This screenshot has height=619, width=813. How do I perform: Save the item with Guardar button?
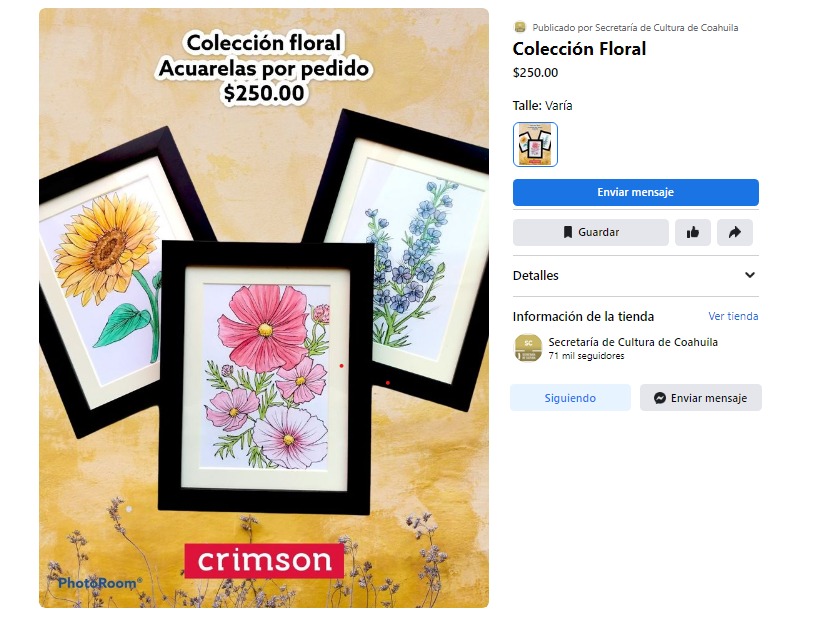(x=591, y=232)
